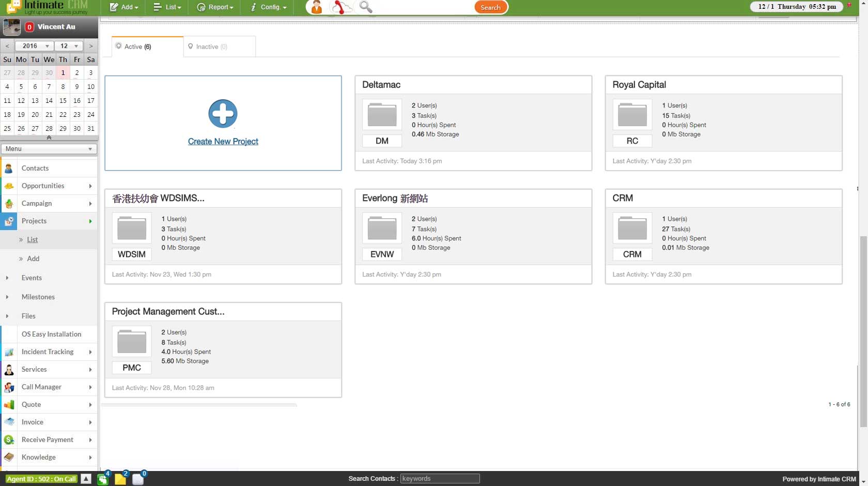
Task: Click the Services sidebar icon
Action: pyautogui.click(x=9, y=370)
